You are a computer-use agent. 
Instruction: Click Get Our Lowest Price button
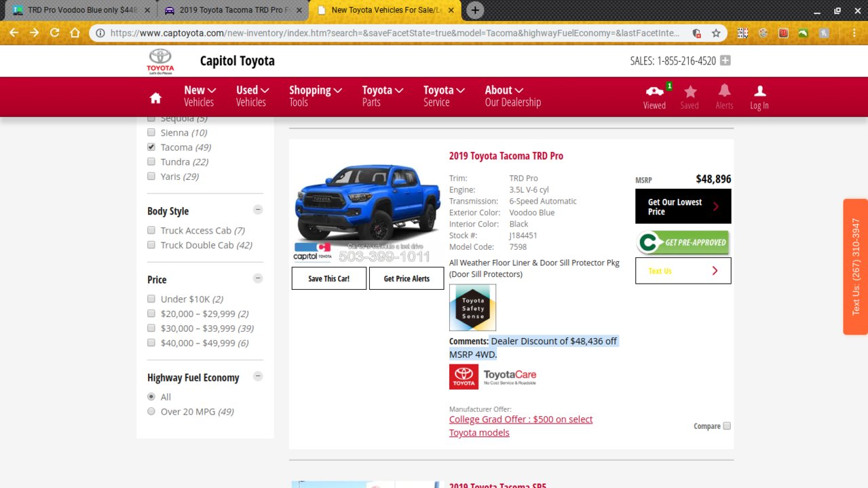pos(683,206)
